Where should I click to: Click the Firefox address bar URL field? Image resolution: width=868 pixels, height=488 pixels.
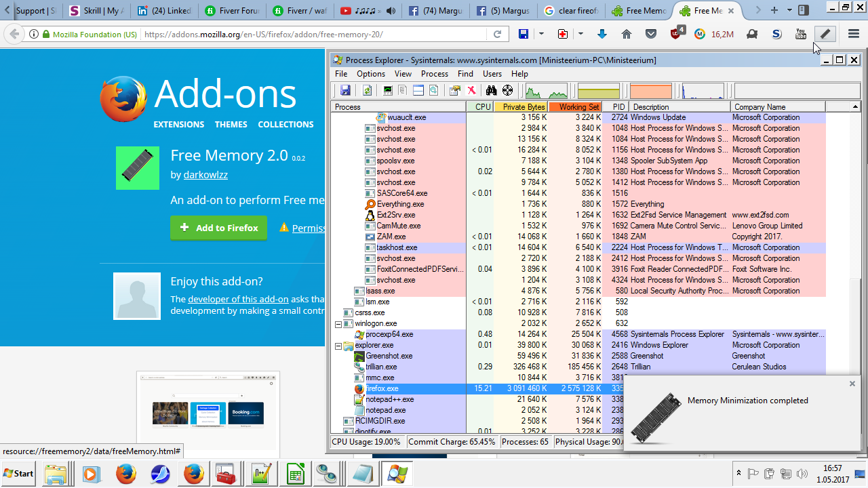pos(314,34)
